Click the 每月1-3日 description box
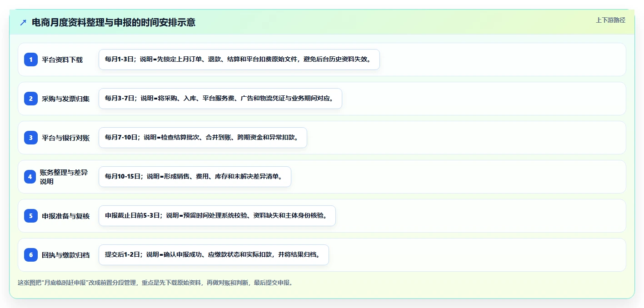 coord(239,60)
